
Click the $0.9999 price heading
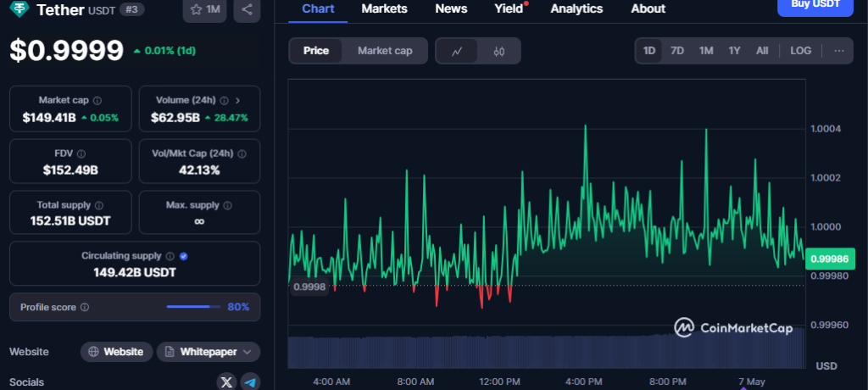coord(66,50)
